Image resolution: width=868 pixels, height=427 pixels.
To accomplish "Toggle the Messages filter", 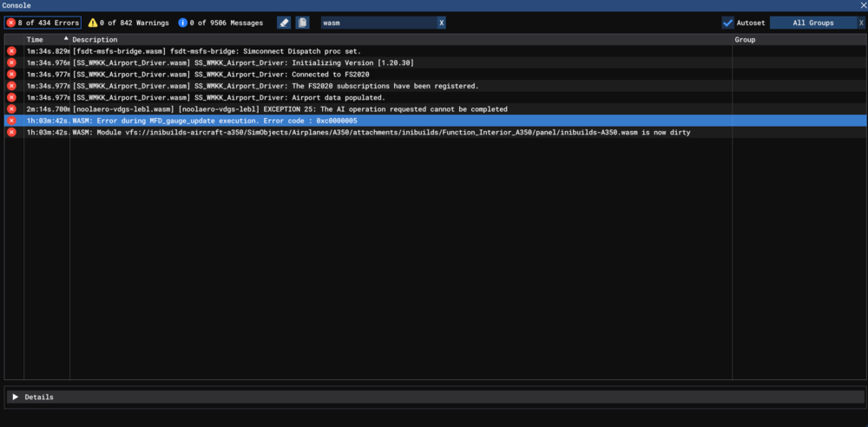I will [x=220, y=23].
